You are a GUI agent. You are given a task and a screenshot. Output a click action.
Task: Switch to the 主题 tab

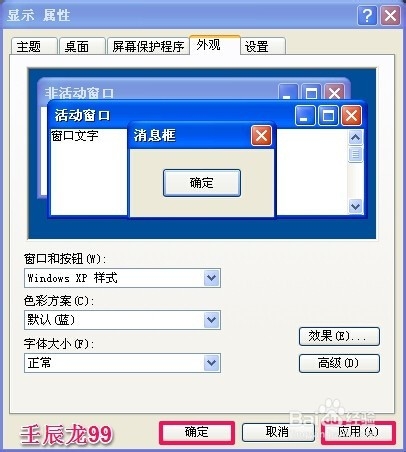[34, 46]
